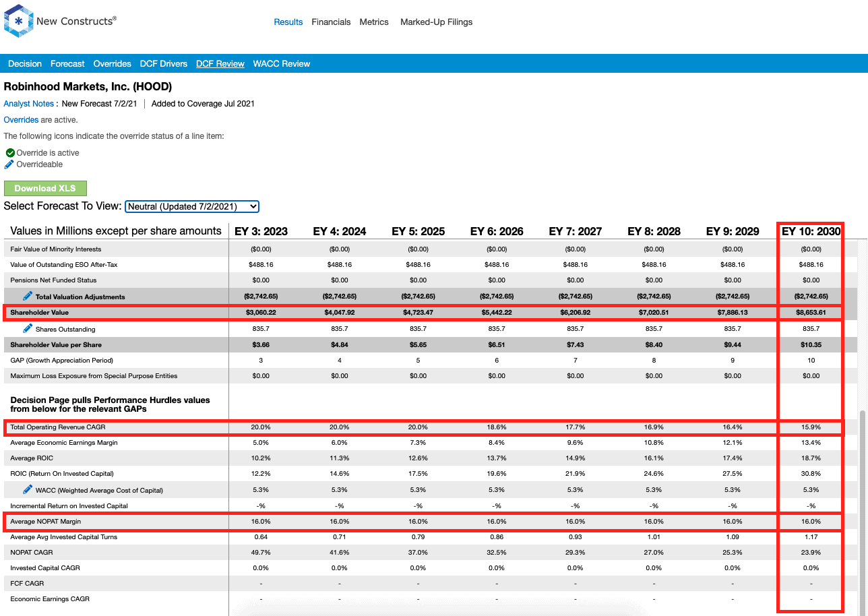Click the Total Operating Revenue CAGR label
This screenshot has width=868, height=616.
tap(58, 427)
